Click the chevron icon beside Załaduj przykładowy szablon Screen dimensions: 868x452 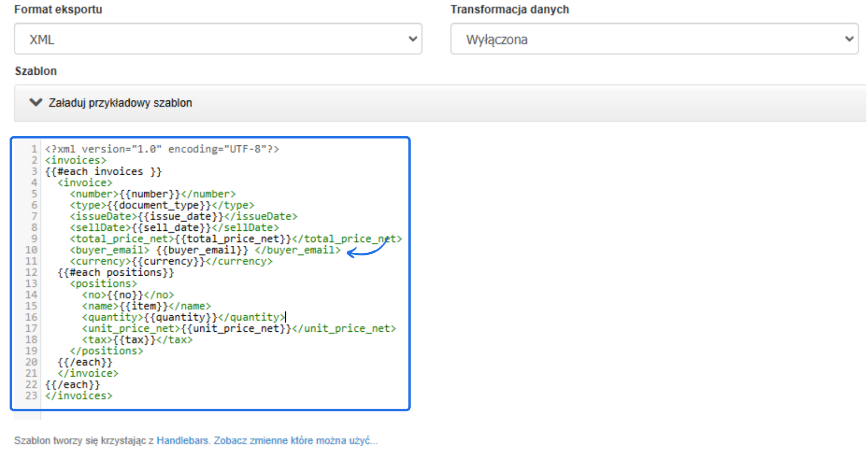[x=36, y=103]
